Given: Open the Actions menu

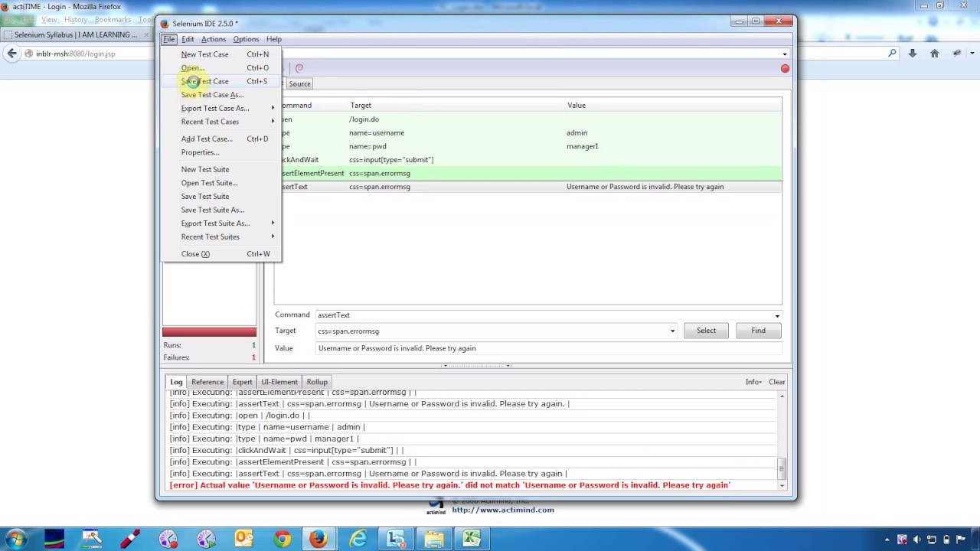Looking at the screenshot, I should [214, 39].
